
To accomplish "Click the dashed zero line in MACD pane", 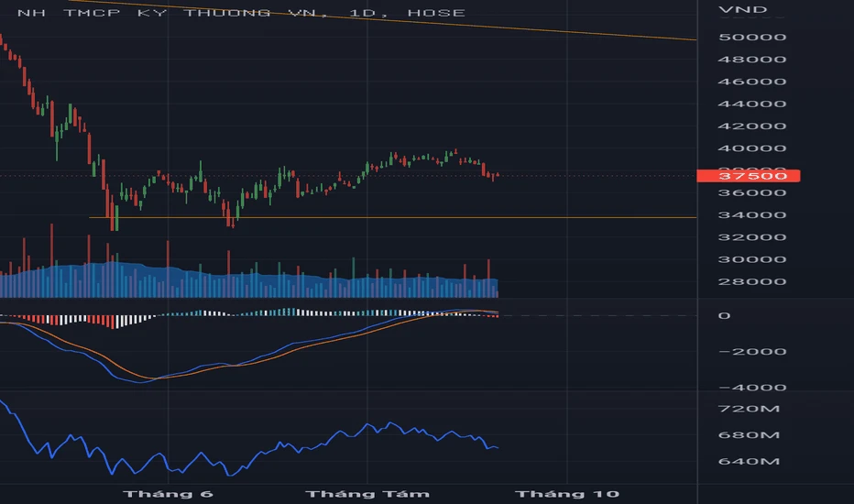I will pyautogui.click(x=596, y=316).
